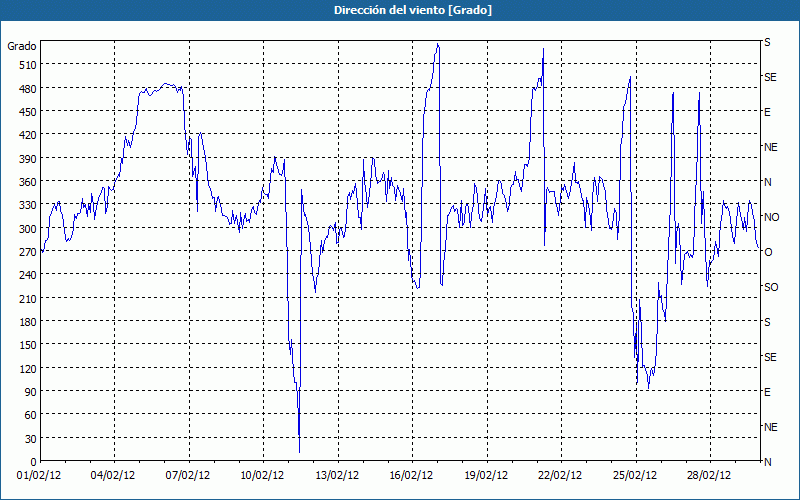Click the date label 01/02/12

(39, 476)
